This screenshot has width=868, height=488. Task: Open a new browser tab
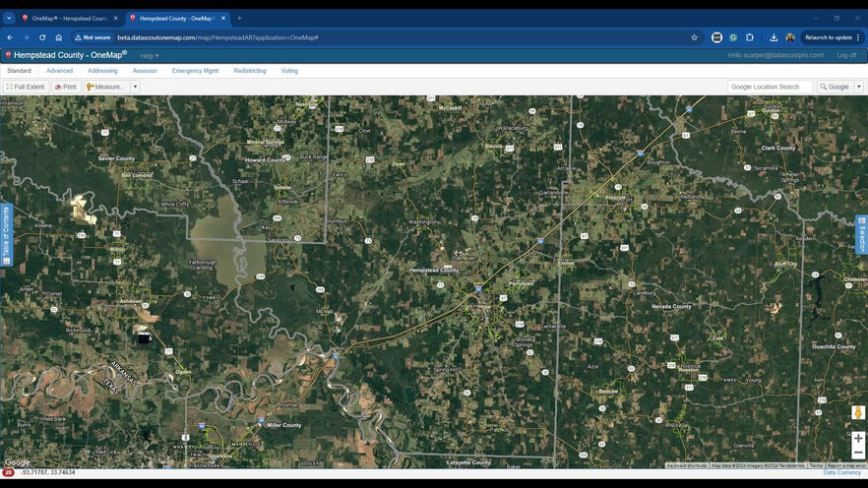pos(239,19)
